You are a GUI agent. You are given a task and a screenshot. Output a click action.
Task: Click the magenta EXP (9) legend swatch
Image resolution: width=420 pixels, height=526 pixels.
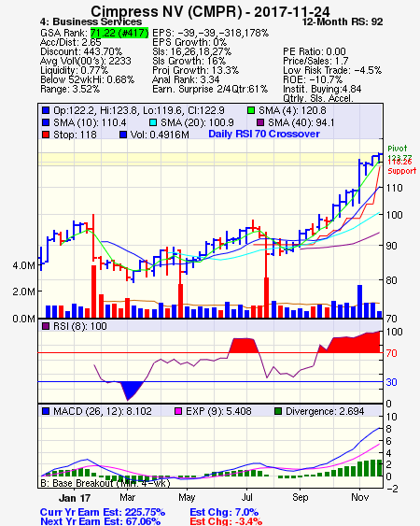[x=178, y=411]
